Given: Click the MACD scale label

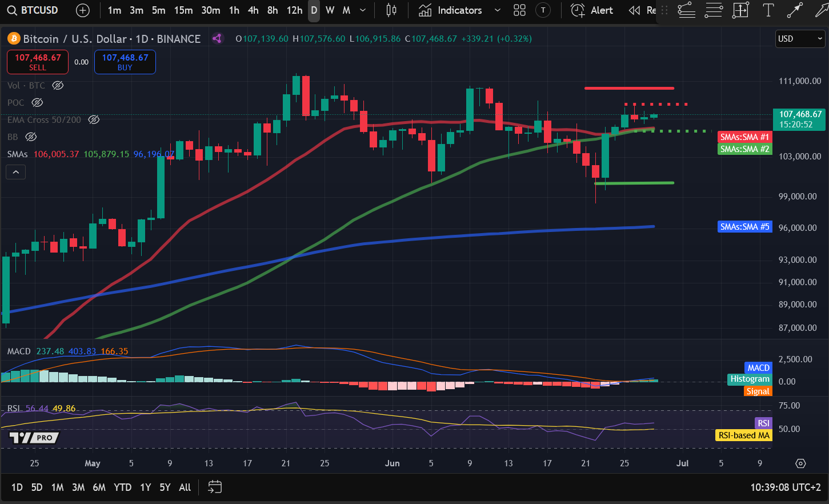Looking at the screenshot, I should [x=758, y=367].
